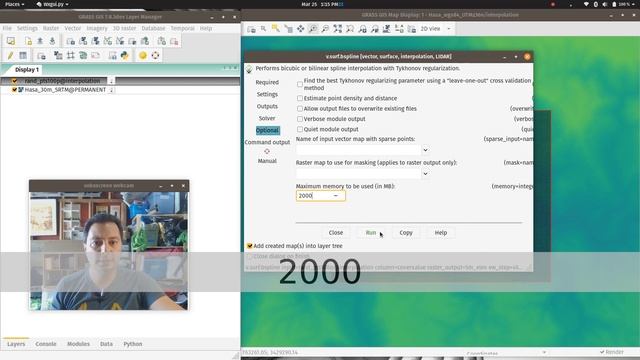Image resolution: width=640 pixels, height=360 pixels.
Task: Toggle visibility of rand_pts100p@interpolation layer
Action: [15, 81]
